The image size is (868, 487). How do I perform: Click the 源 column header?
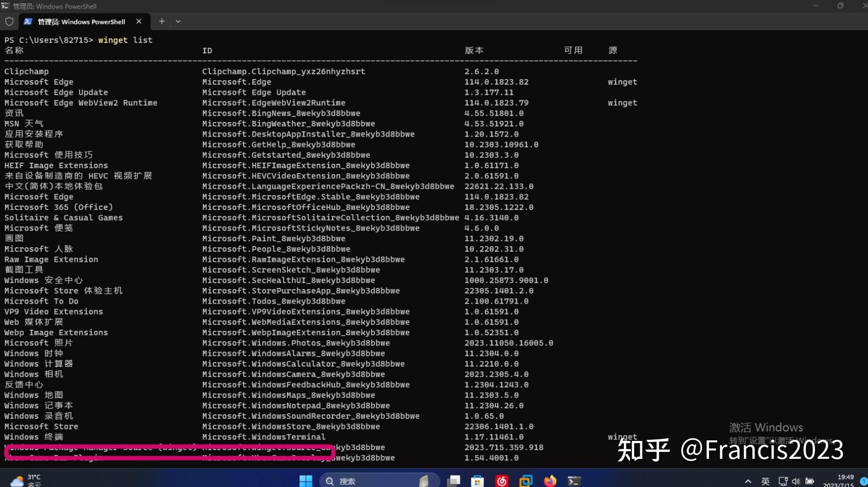click(613, 50)
